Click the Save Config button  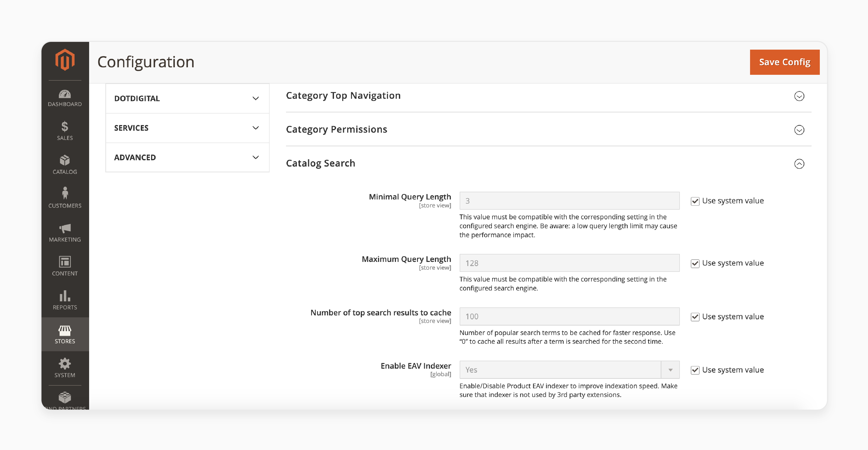784,62
